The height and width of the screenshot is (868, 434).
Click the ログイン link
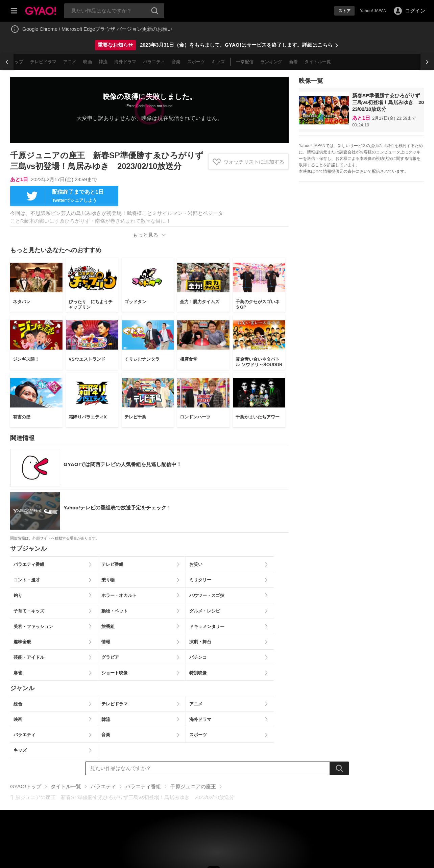pyautogui.click(x=415, y=11)
